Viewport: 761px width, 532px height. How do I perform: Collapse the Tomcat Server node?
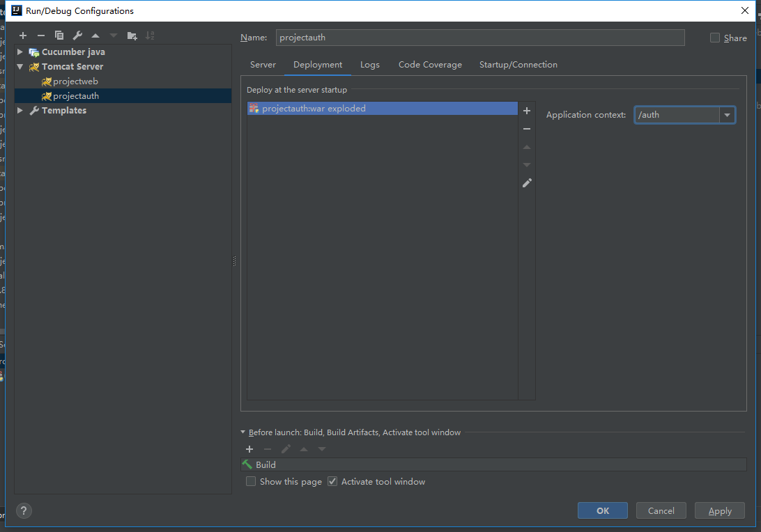pyautogui.click(x=20, y=67)
